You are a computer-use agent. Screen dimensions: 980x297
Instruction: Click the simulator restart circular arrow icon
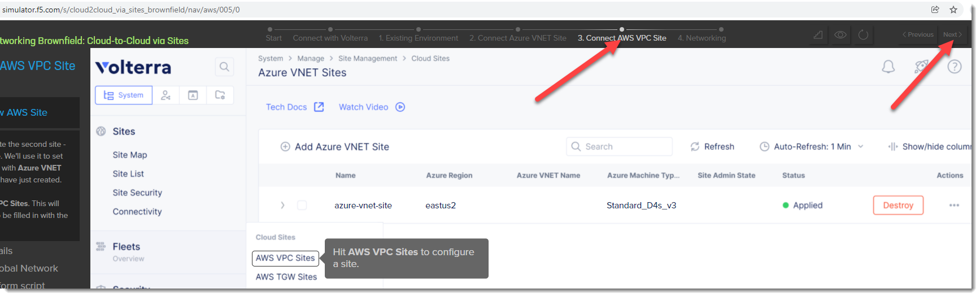[863, 35]
